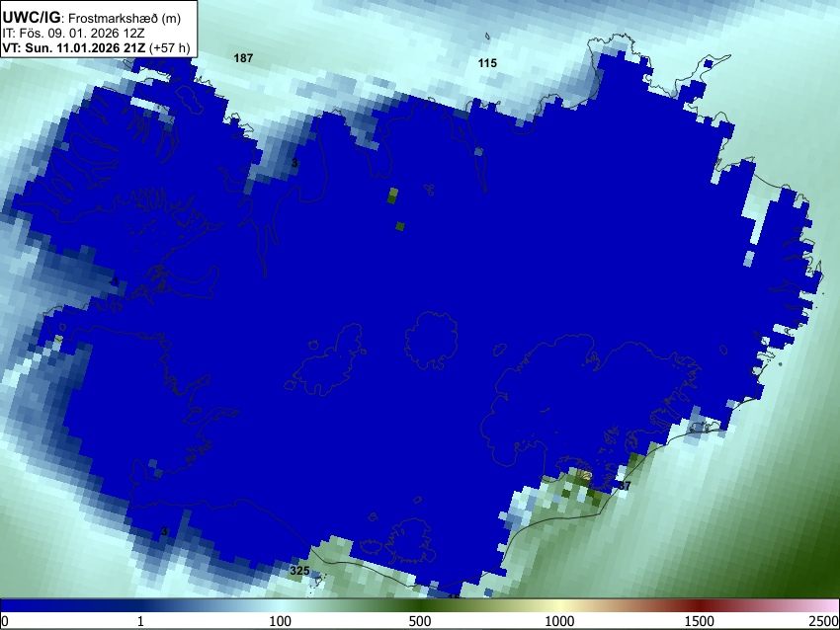
Task: Click the map value label 37
Action: (x=625, y=486)
